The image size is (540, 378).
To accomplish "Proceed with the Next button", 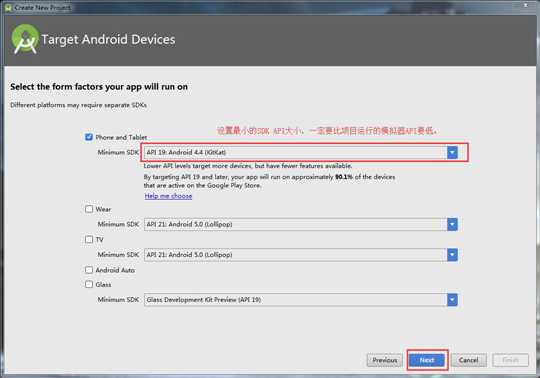I will (427, 360).
